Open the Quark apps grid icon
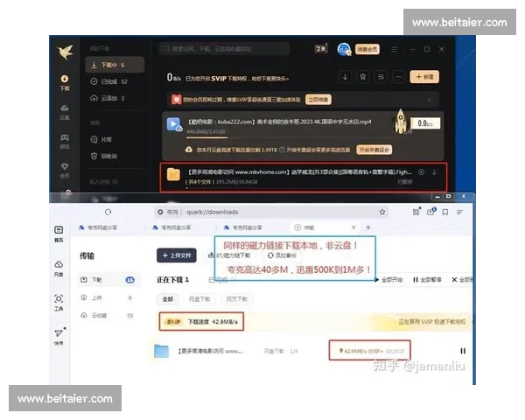Viewport: 525px width, 420px height. 416,212
